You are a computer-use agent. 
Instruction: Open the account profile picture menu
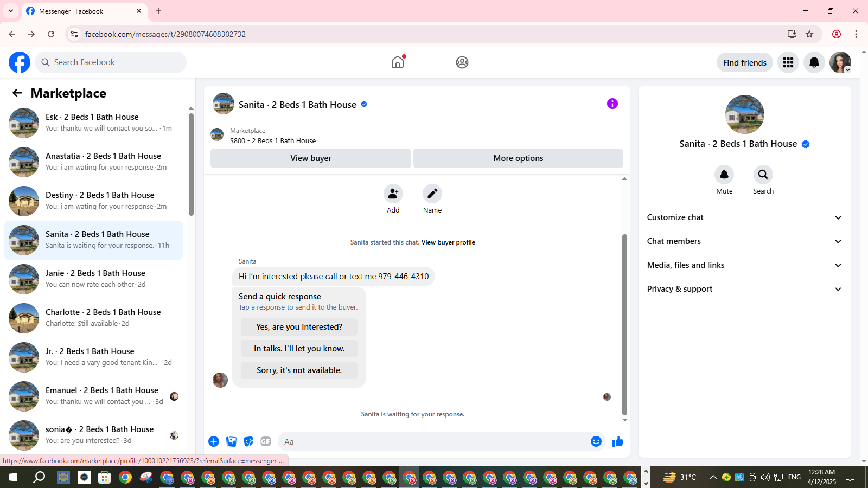tap(840, 62)
